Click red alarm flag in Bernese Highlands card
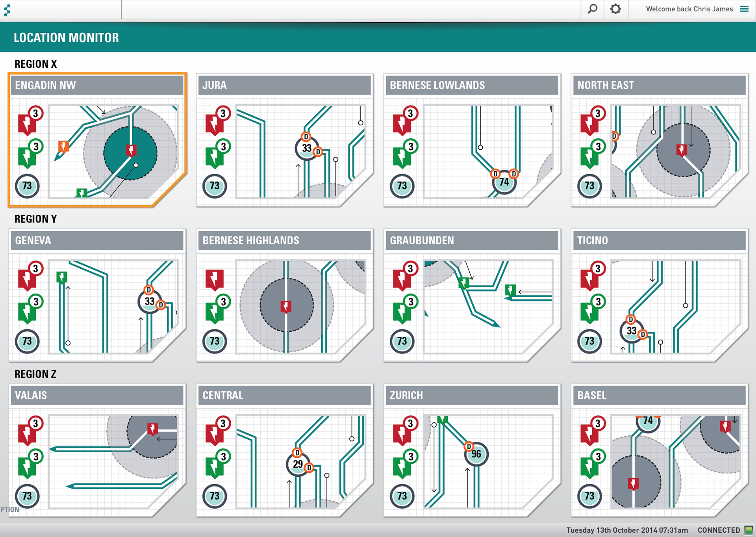The width and height of the screenshot is (756, 537). [x=214, y=280]
